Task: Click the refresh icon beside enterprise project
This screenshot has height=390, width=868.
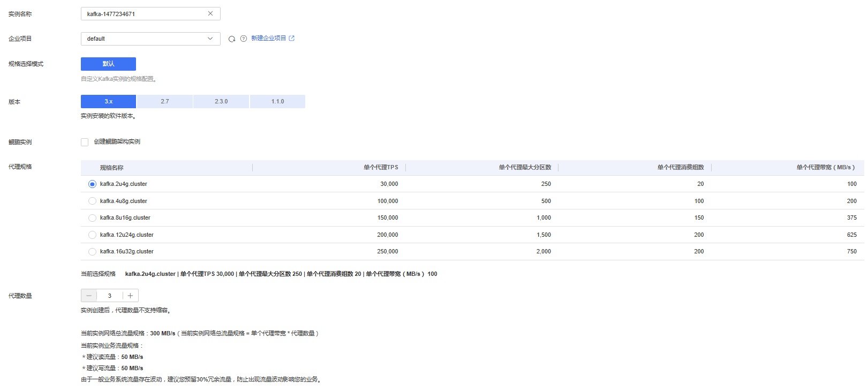Action: pyautogui.click(x=232, y=39)
